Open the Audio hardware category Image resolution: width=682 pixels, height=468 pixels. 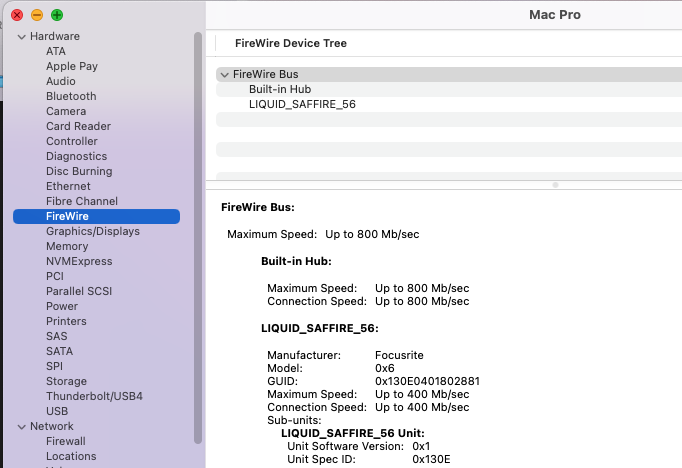pyautogui.click(x=61, y=81)
